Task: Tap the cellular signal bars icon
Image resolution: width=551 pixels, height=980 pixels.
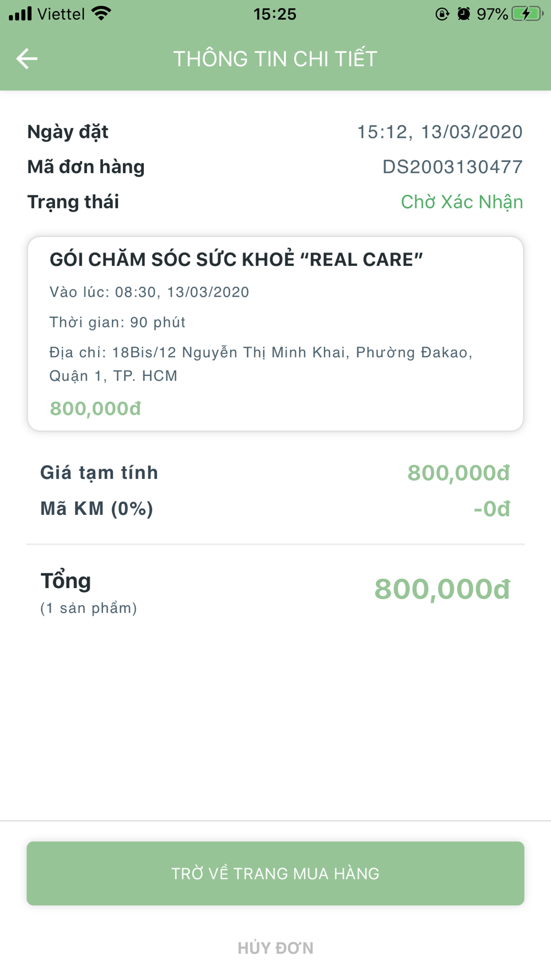Action: tap(20, 14)
